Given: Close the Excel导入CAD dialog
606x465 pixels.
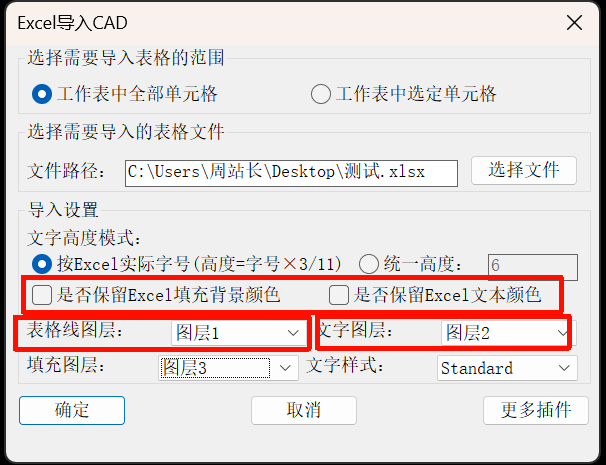Looking at the screenshot, I should 574,23.
